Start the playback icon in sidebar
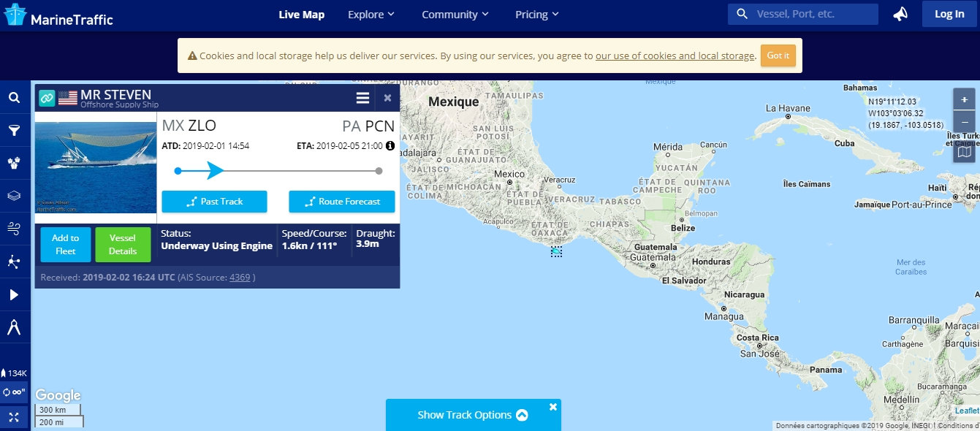 tap(14, 294)
